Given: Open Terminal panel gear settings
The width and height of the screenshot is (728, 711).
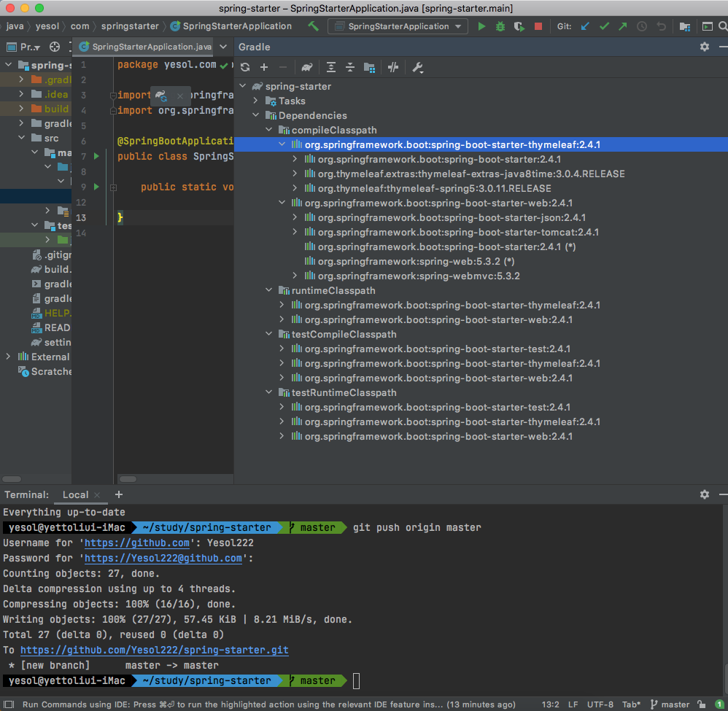Looking at the screenshot, I should point(705,494).
